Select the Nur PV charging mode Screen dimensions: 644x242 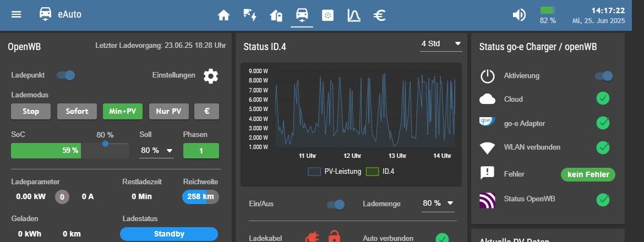click(x=168, y=111)
